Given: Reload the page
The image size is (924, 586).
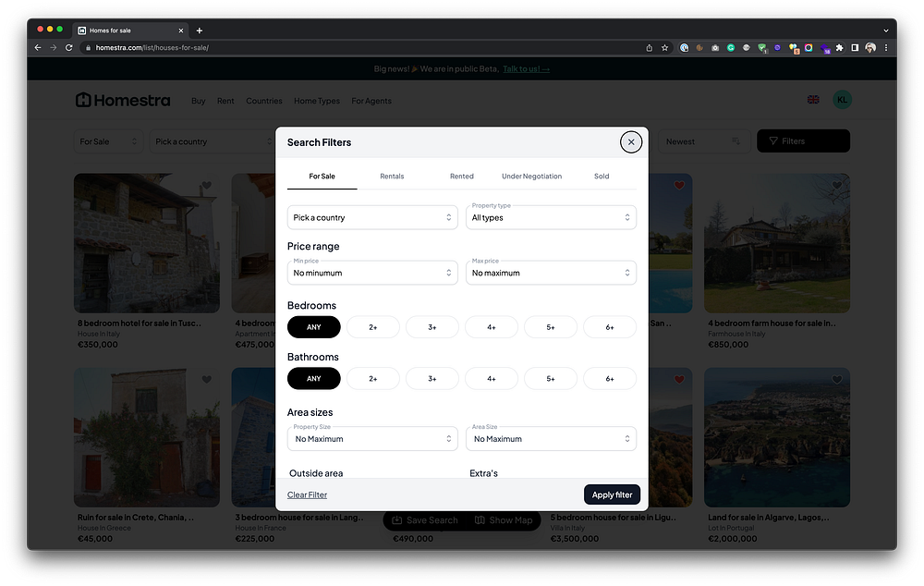Looking at the screenshot, I should click(x=69, y=48).
